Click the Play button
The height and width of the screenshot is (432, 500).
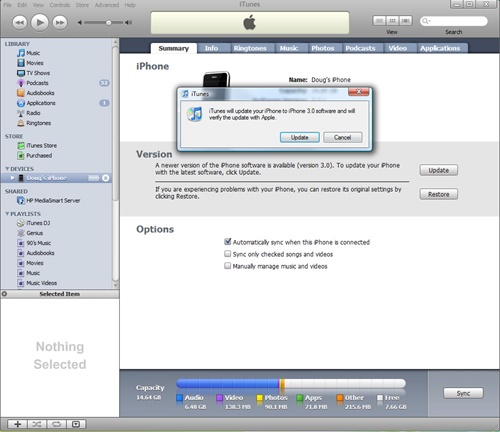[x=40, y=22]
